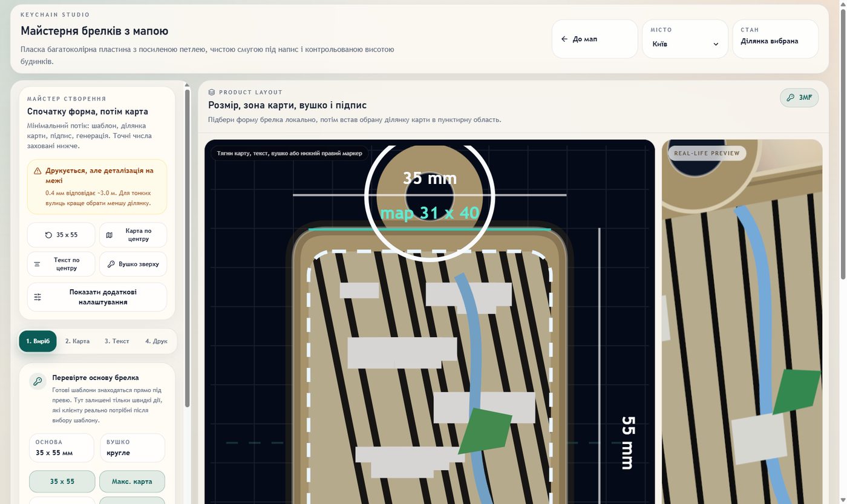The width and height of the screenshot is (847, 504).
Task: Click heading 'Спочатку форма, потім карта'
Action: [x=88, y=112]
